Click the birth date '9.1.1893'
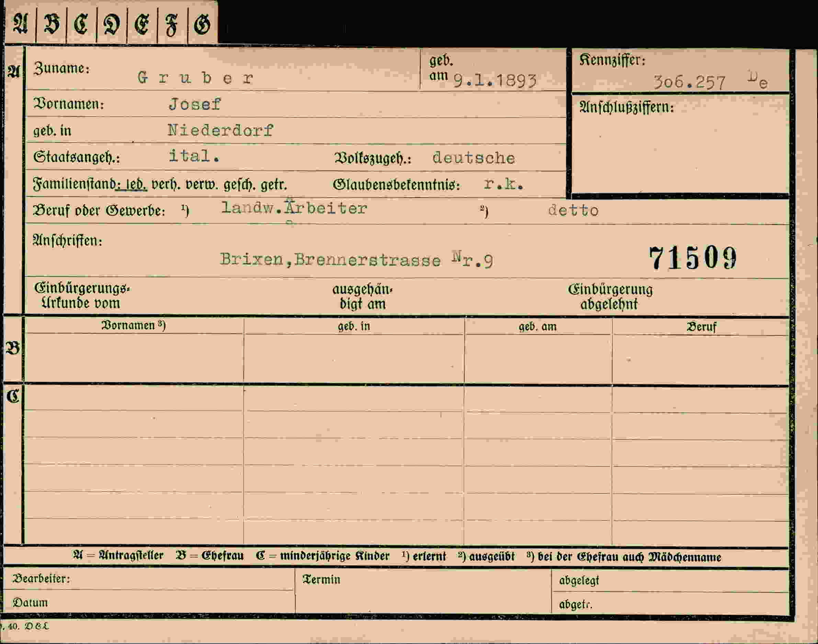This screenshot has width=818, height=644. click(495, 80)
